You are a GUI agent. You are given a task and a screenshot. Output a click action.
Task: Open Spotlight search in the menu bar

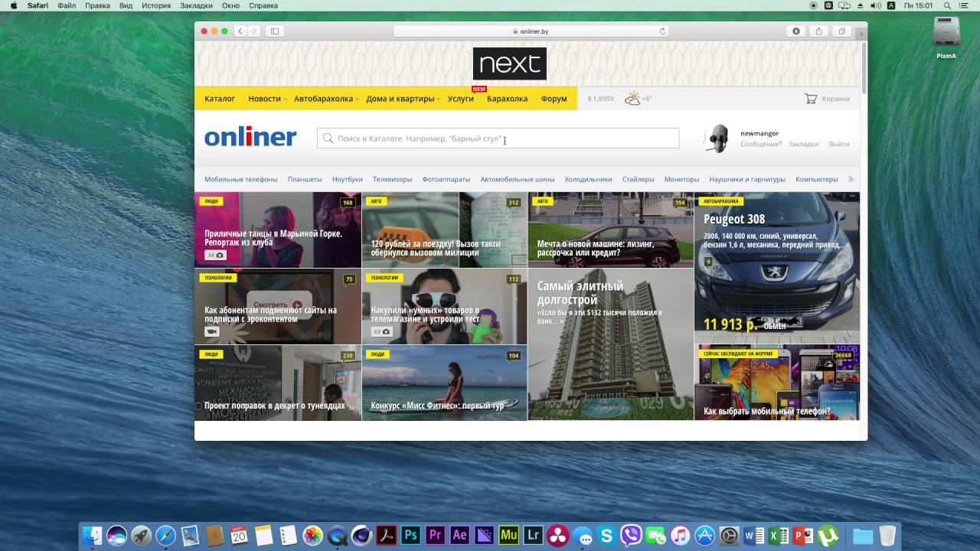click(x=947, y=5)
